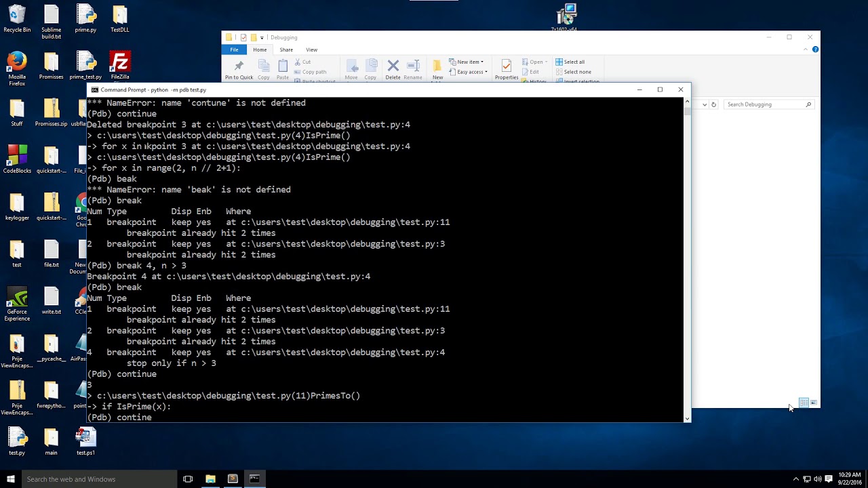Click the Command Prompt scrollbar down arrow

coord(687,418)
